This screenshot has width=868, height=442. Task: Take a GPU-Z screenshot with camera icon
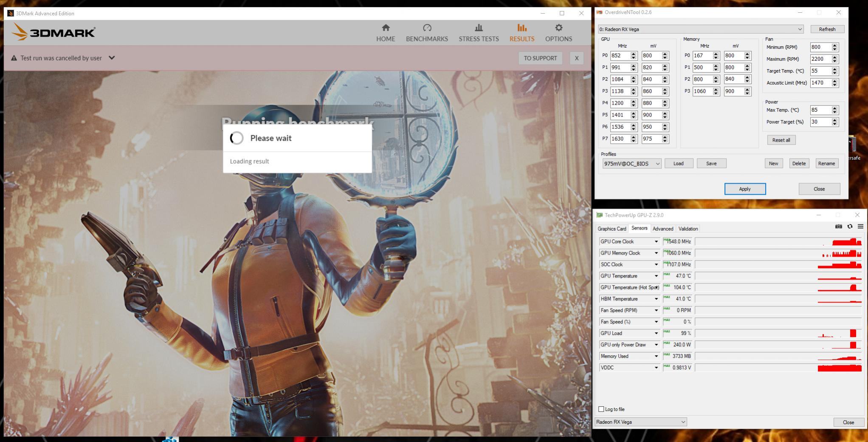click(x=838, y=227)
